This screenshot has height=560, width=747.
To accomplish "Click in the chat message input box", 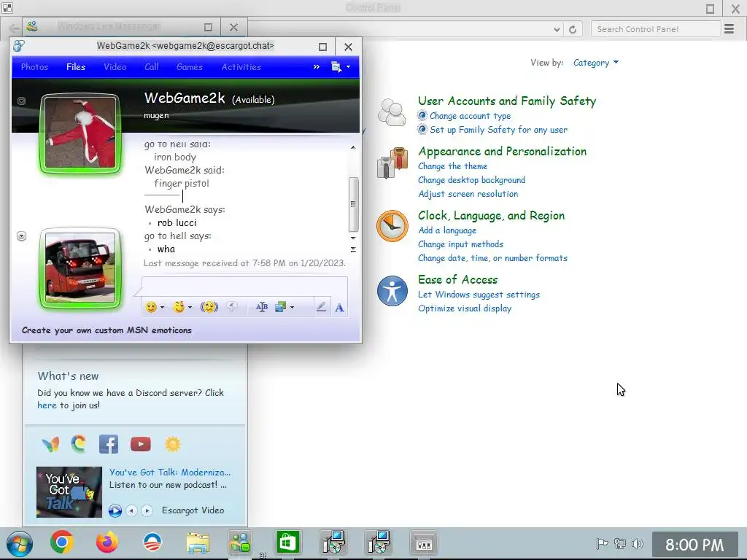I will [x=245, y=287].
